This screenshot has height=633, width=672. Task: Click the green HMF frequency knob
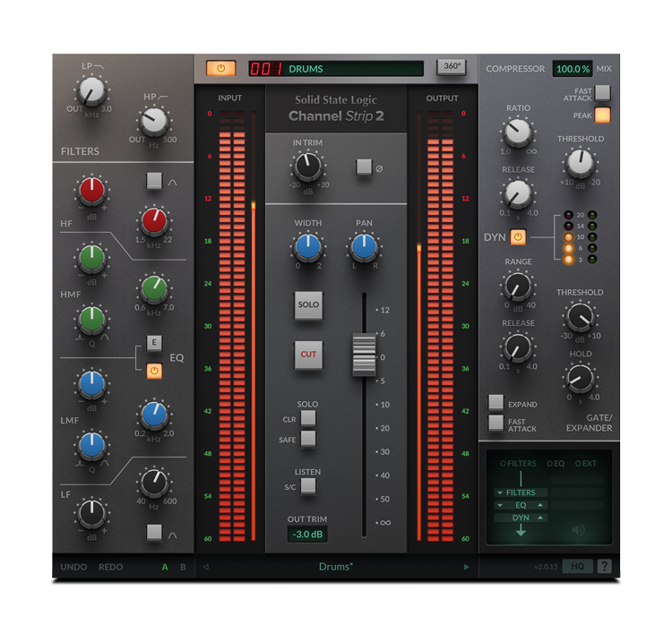154,288
